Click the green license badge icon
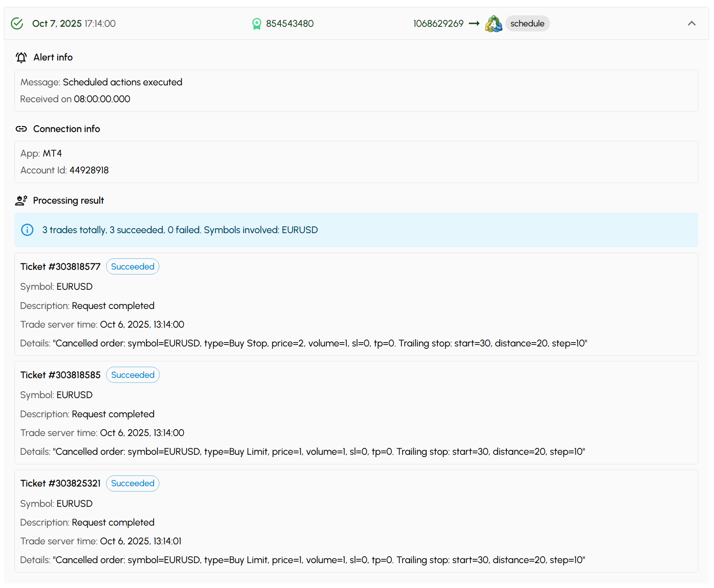This screenshot has height=588, width=714. click(257, 24)
